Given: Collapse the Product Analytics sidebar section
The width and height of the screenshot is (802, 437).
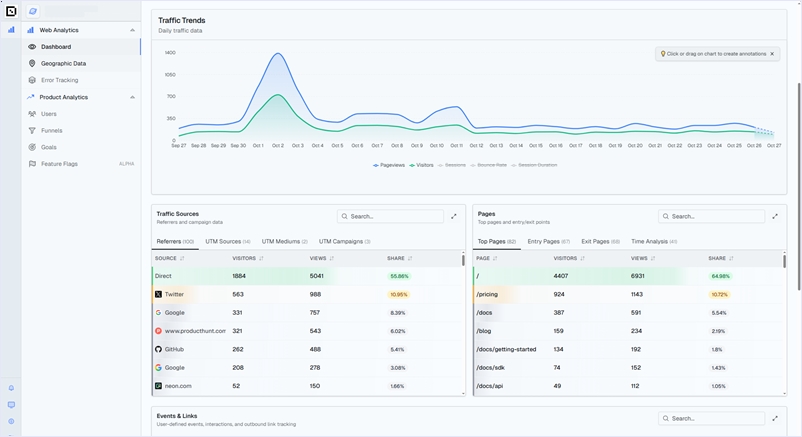Looking at the screenshot, I should coord(132,97).
